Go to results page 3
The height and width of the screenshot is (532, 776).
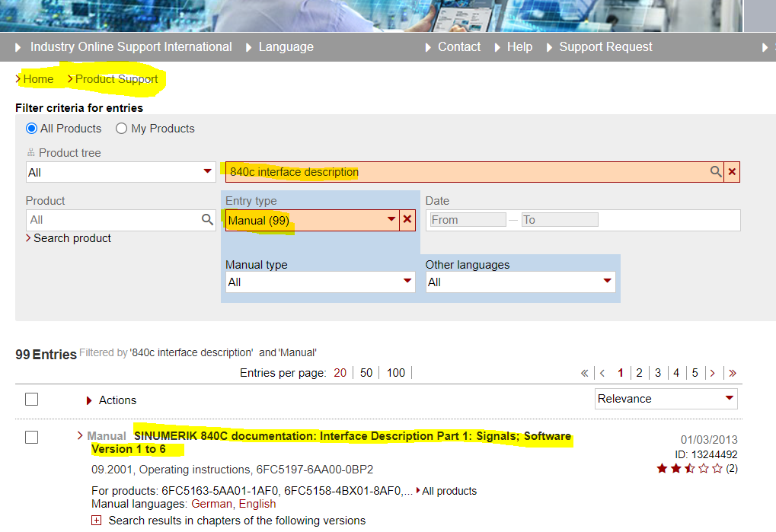tap(658, 373)
